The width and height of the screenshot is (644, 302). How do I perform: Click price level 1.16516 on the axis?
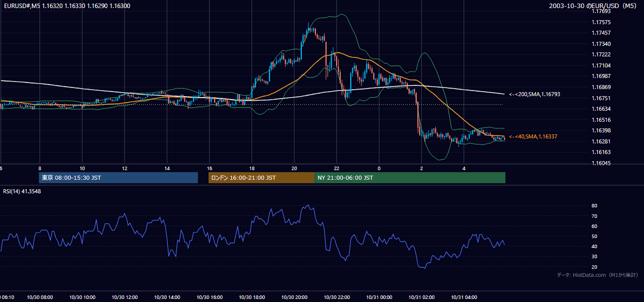click(x=601, y=120)
